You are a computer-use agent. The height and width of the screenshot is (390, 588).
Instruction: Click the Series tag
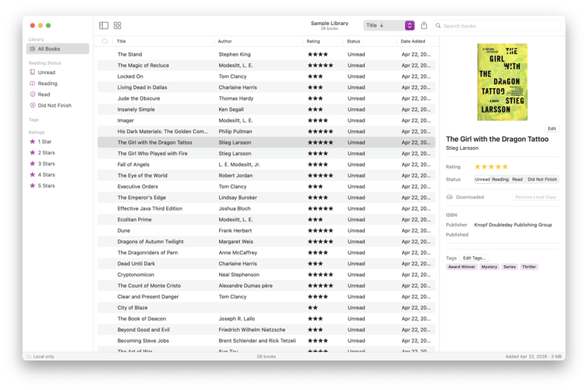(509, 267)
